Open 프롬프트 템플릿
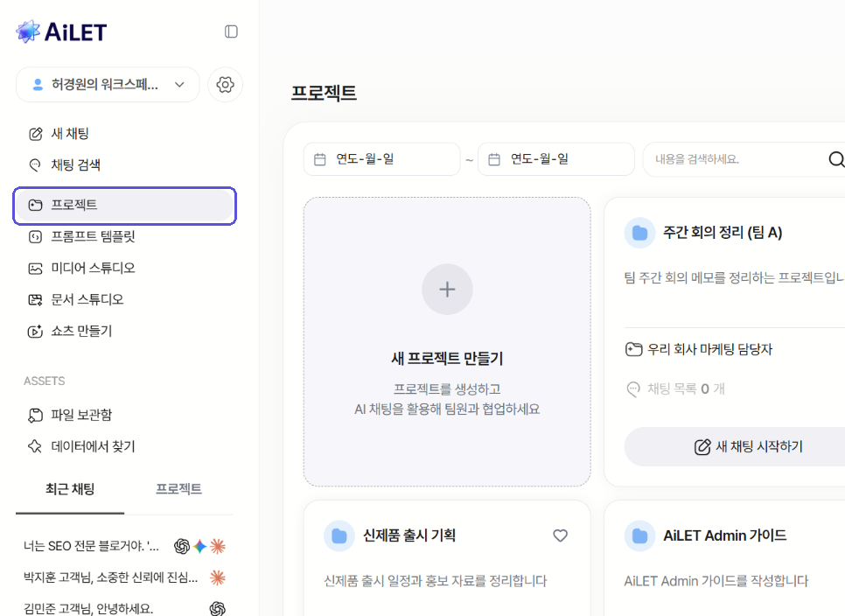The height and width of the screenshot is (616, 845). [x=82, y=236]
